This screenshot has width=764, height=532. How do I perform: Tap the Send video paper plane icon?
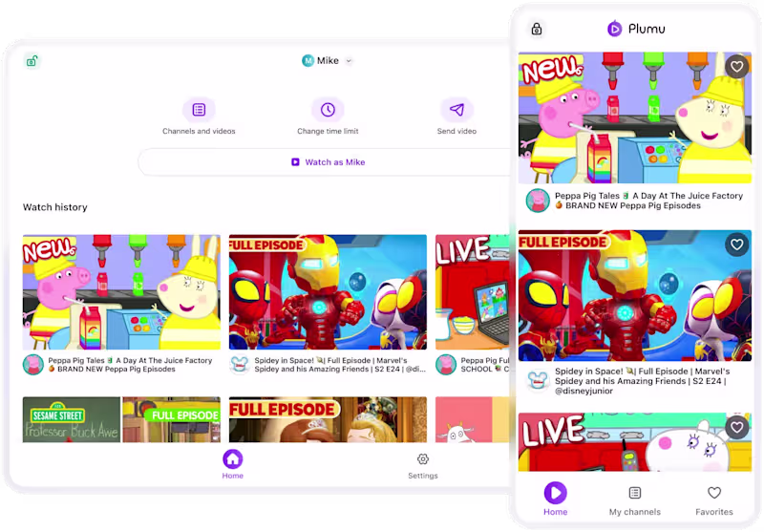tap(456, 110)
